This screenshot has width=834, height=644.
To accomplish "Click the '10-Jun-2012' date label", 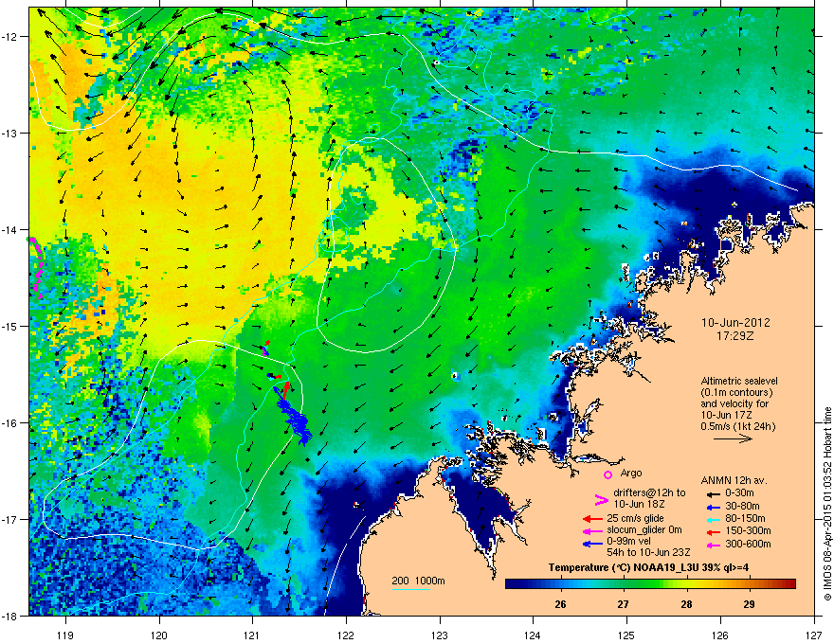I will point(735,323).
